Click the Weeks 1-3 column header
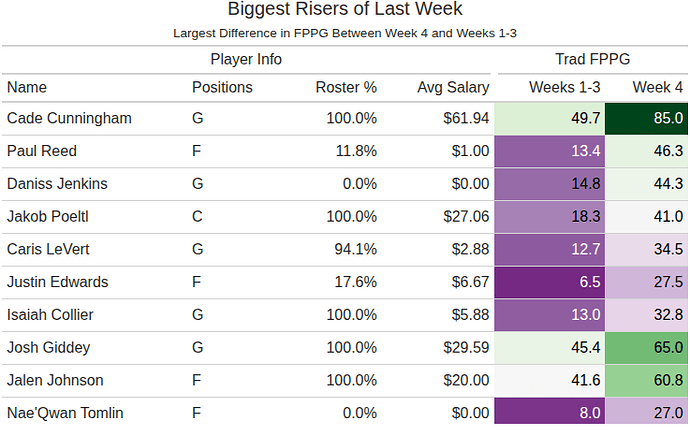This screenshot has width=690, height=447. 565,88
